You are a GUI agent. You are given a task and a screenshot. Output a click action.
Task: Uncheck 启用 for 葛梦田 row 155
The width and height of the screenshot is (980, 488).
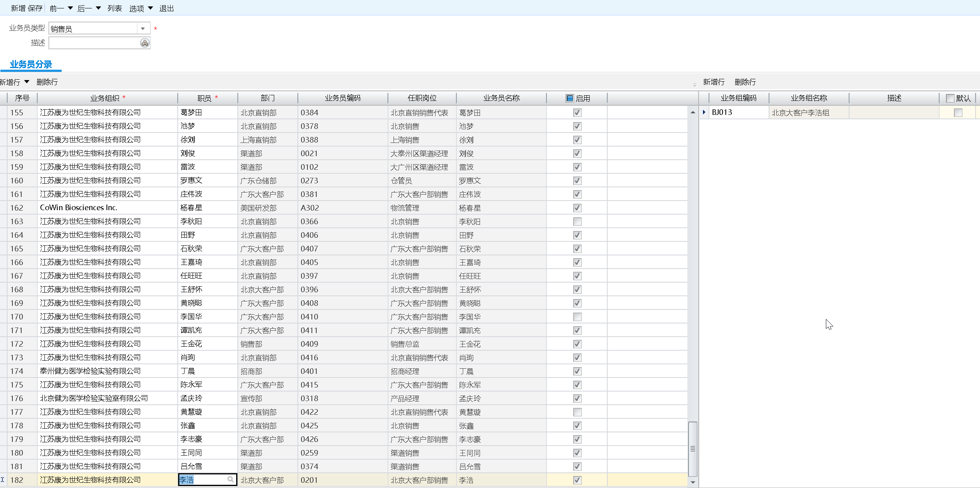click(x=577, y=112)
